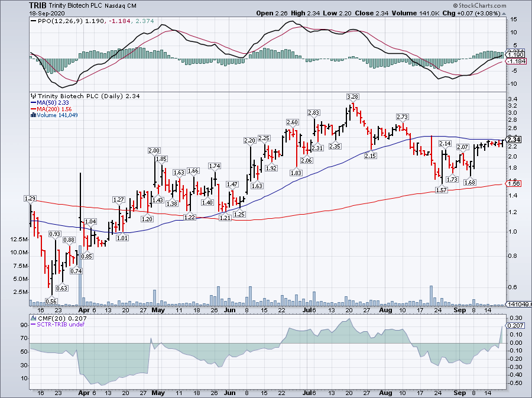Screen dimensions: 532x398
Task: Click the 1.57 August low label
Action: click(x=441, y=190)
